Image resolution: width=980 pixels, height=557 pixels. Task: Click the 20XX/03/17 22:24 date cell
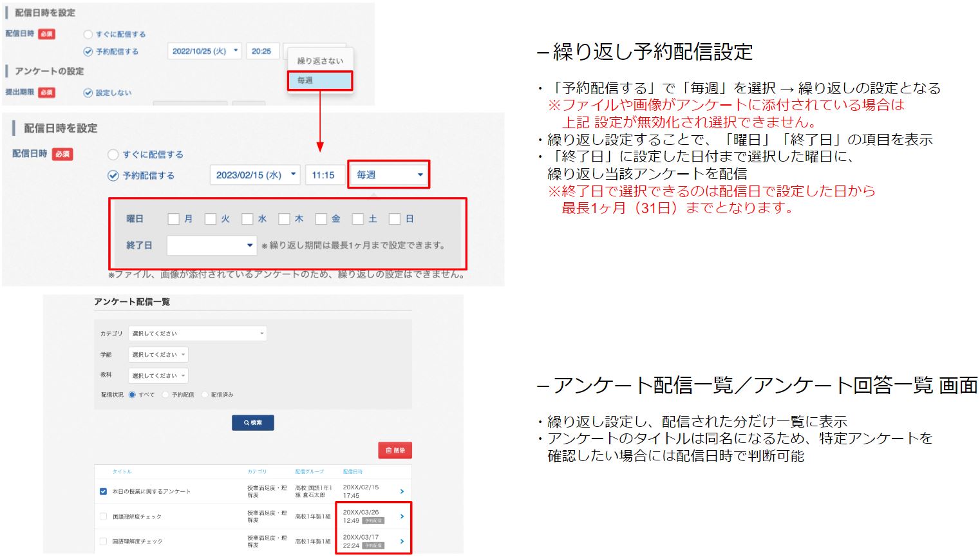[363, 541]
